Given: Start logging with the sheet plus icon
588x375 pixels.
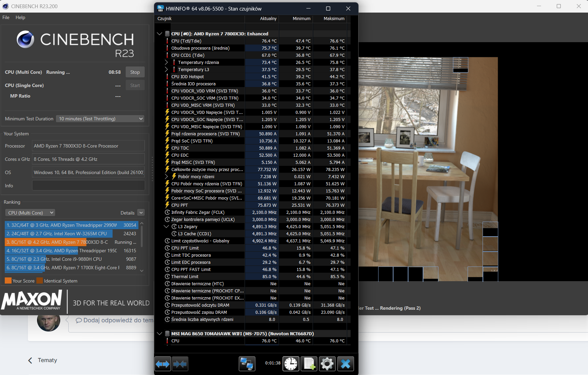Looking at the screenshot, I should (x=309, y=364).
